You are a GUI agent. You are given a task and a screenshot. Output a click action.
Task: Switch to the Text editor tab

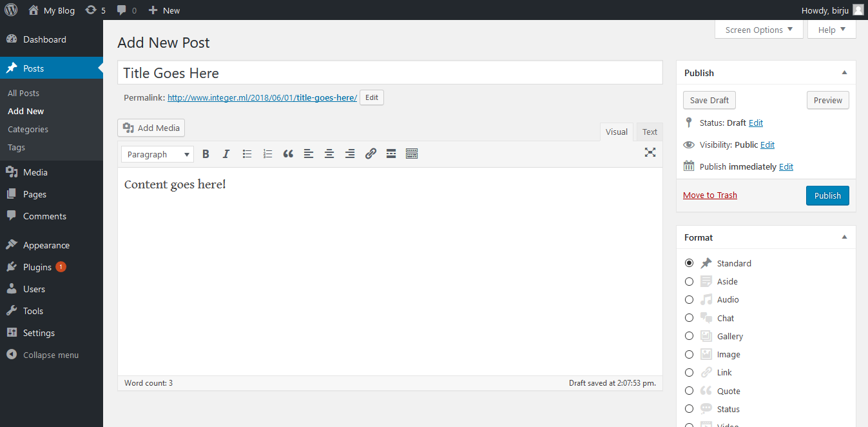pos(649,131)
